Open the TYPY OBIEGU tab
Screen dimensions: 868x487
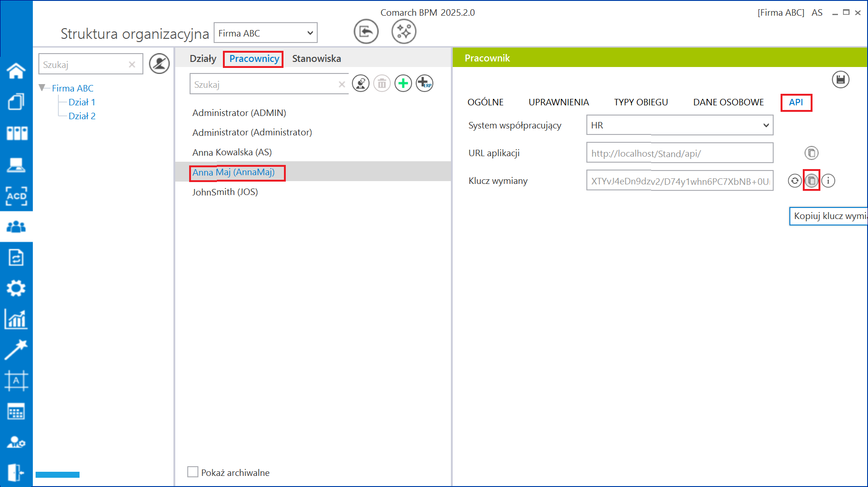coord(641,102)
